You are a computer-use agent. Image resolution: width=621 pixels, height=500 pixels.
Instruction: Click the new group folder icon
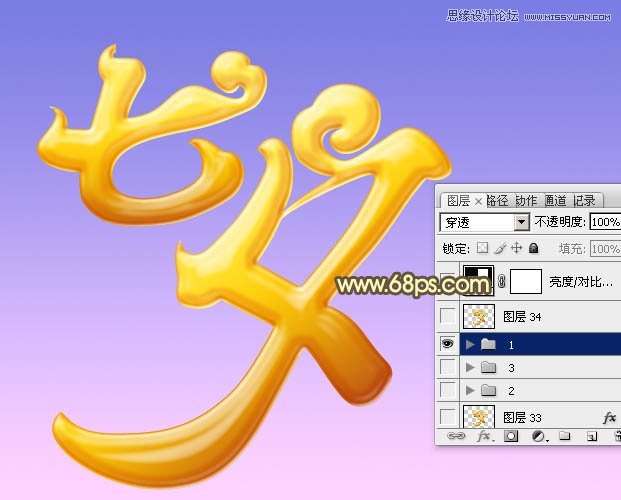pos(564,437)
